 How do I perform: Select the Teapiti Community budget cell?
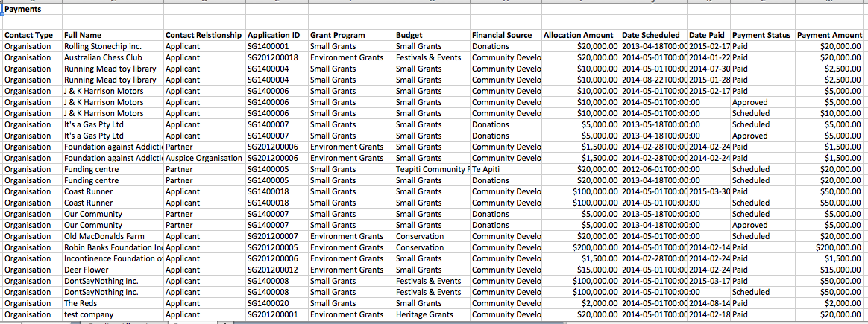(x=431, y=169)
